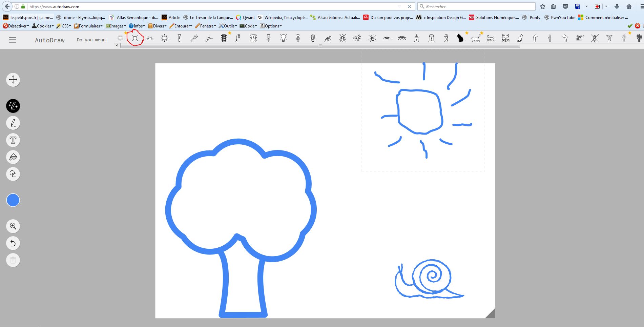
Task: Pick the Fill paint bucket tool
Action: point(13,157)
